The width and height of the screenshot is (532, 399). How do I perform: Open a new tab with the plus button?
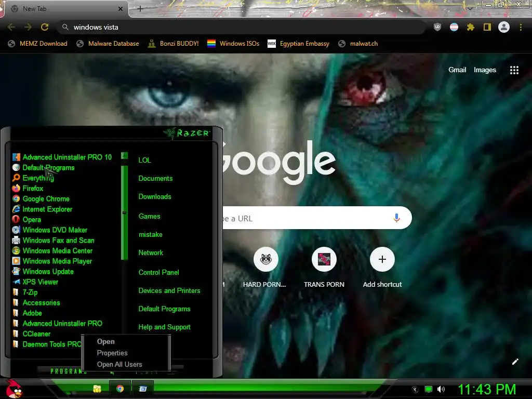tap(140, 9)
